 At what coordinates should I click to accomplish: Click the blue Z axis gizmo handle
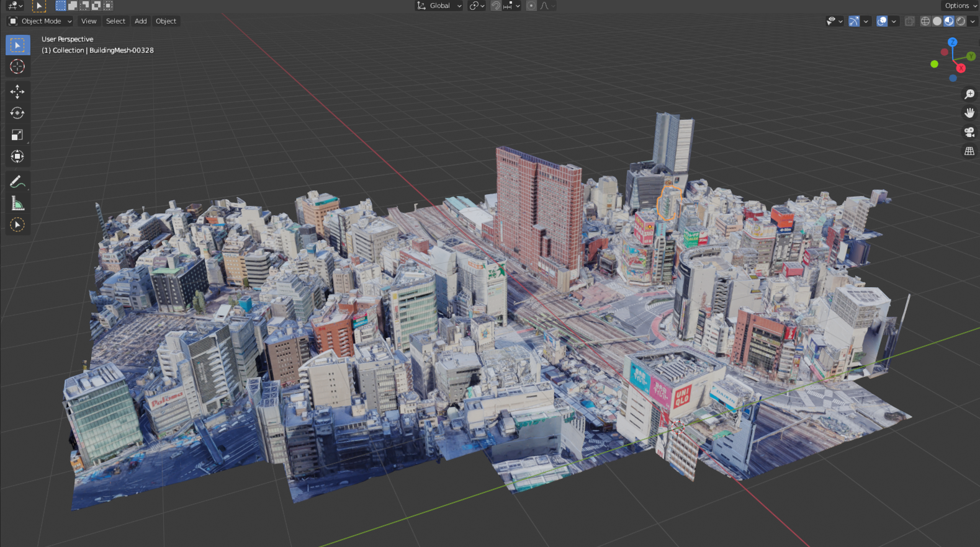pyautogui.click(x=953, y=42)
